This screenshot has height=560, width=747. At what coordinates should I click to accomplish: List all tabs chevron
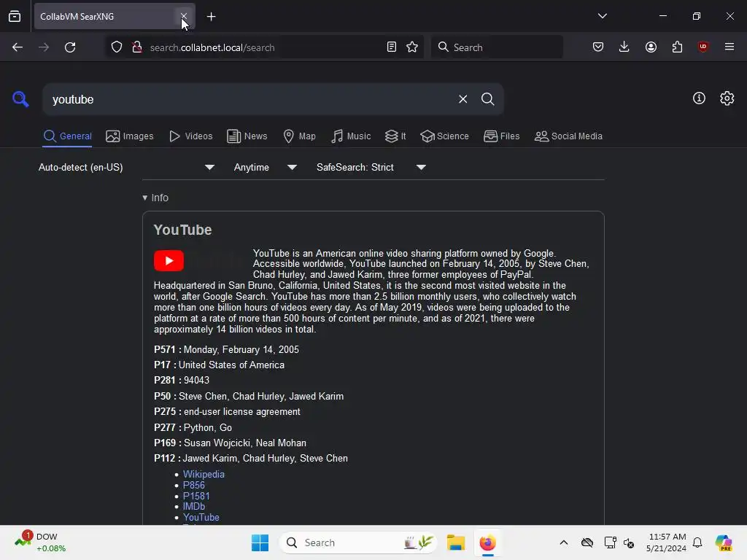tap(602, 16)
